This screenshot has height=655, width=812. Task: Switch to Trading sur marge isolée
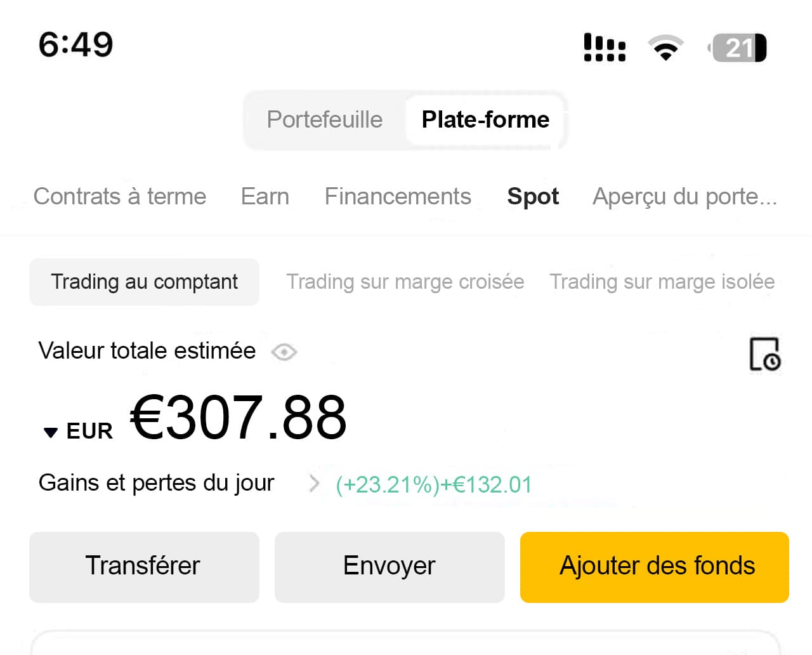pyautogui.click(x=662, y=282)
